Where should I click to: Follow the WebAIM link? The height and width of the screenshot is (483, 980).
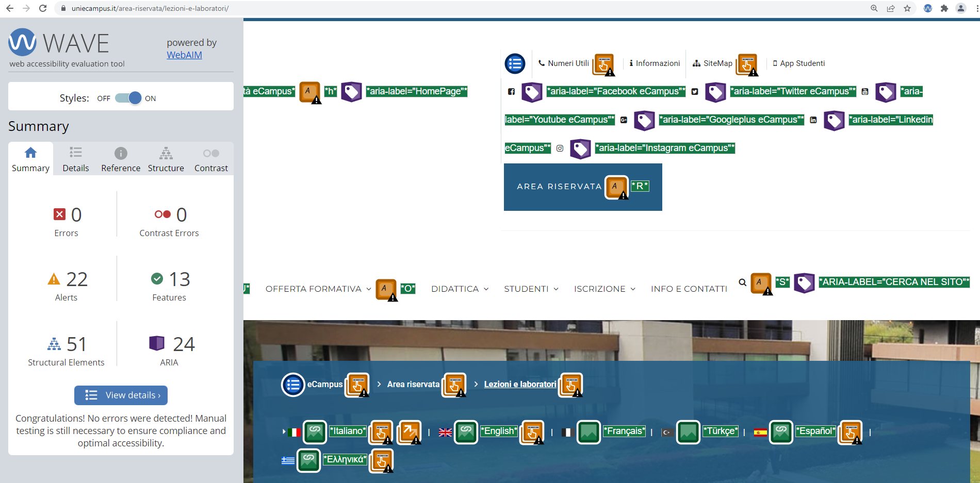click(x=184, y=55)
